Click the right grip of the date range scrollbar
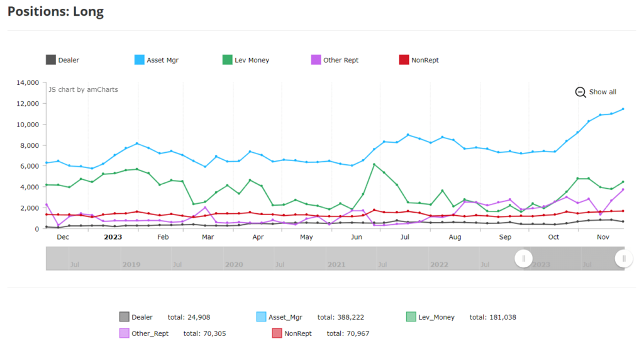 tap(624, 259)
